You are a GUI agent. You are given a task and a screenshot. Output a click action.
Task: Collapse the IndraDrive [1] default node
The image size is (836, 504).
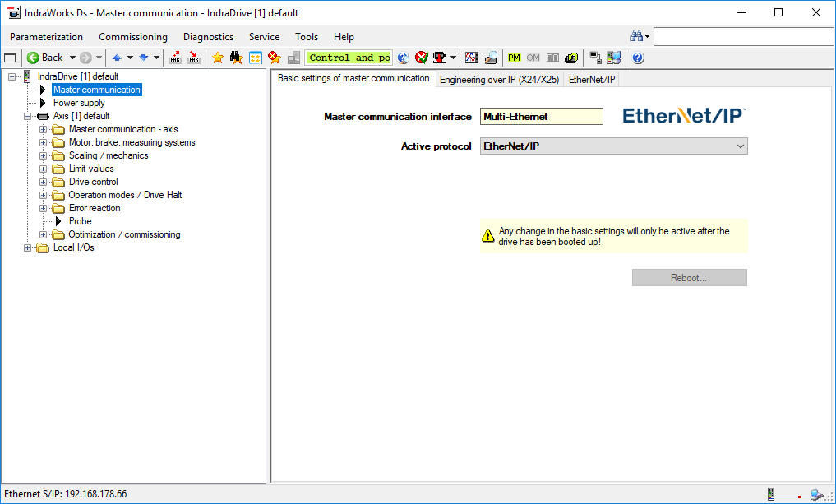coord(12,76)
